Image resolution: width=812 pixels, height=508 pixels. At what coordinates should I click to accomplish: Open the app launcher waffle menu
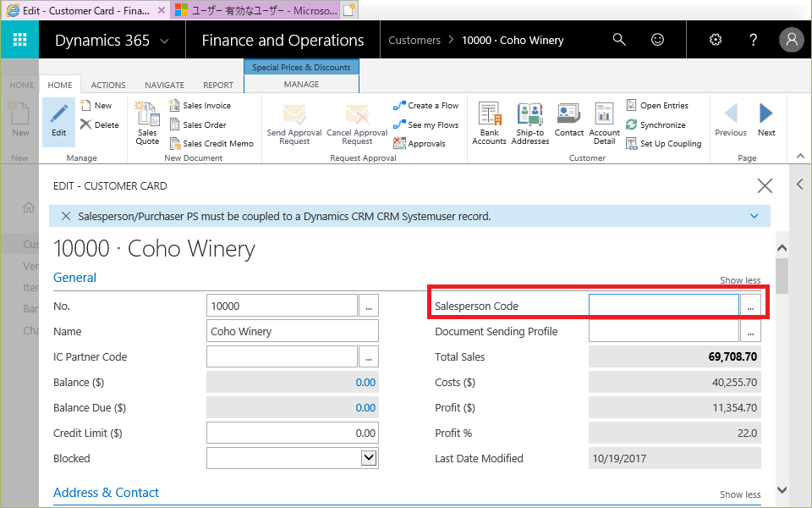click(x=19, y=40)
